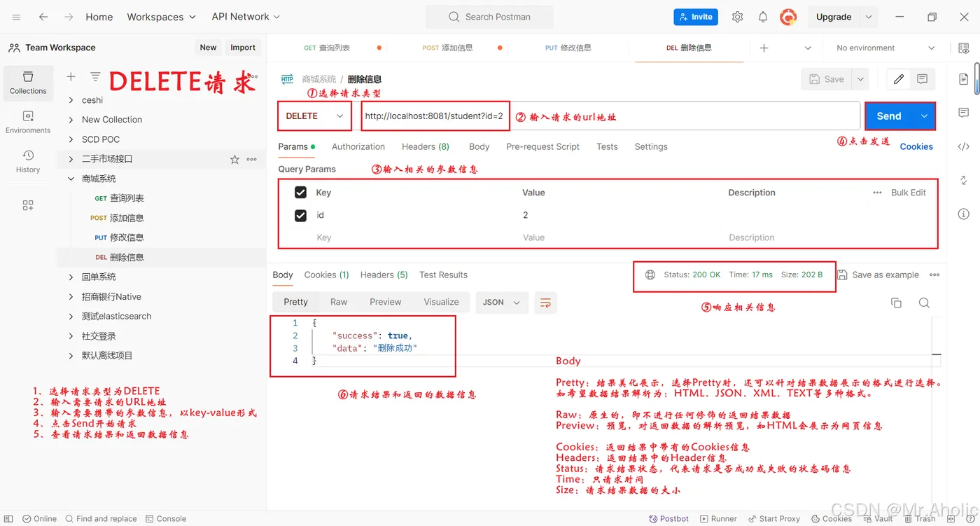
Task: Click the blue Send button
Action: (889, 116)
